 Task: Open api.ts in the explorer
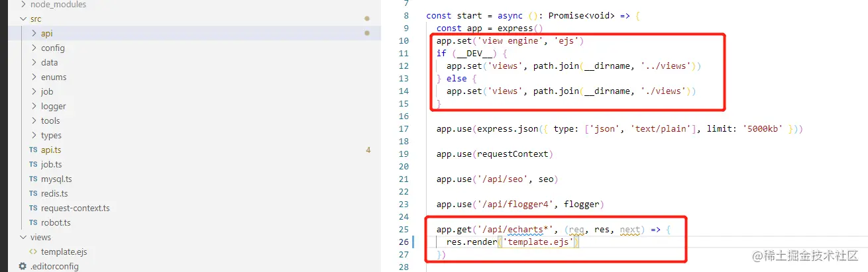(51, 150)
